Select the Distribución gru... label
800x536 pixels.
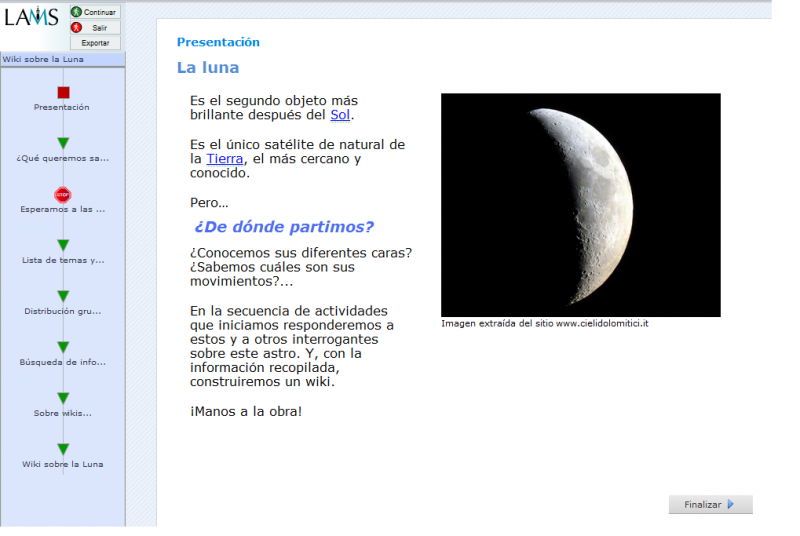point(63,311)
